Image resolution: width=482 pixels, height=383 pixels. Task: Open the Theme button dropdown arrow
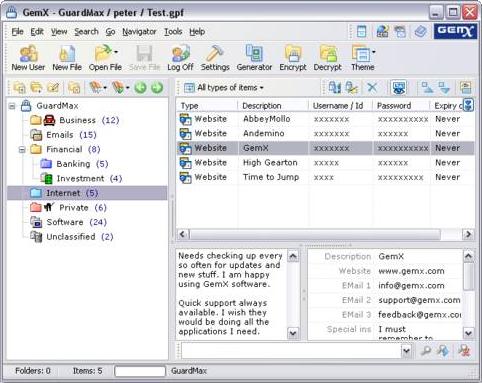(374, 52)
